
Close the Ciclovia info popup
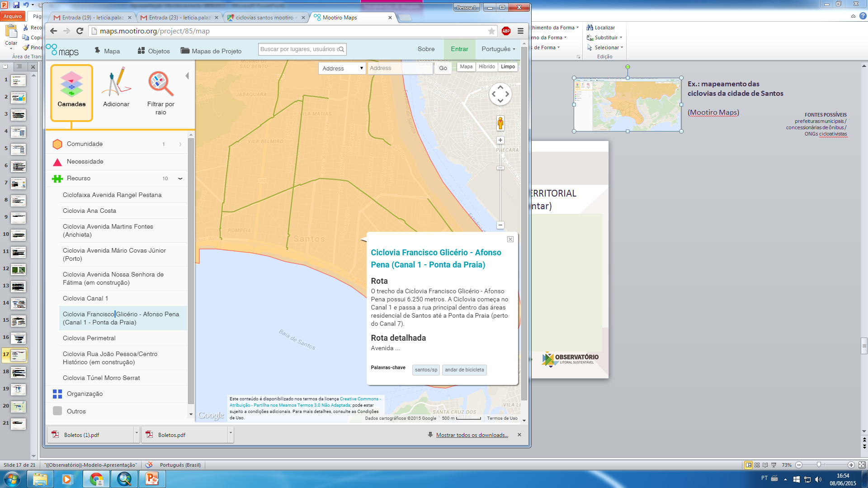[510, 239]
